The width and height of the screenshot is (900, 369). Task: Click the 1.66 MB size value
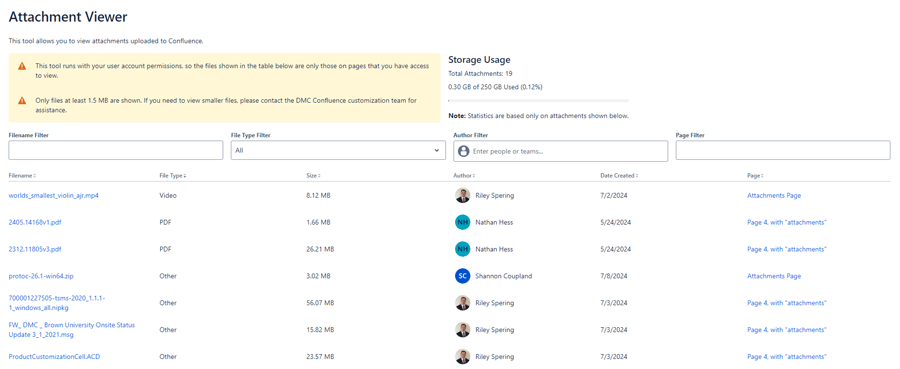coord(318,223)
